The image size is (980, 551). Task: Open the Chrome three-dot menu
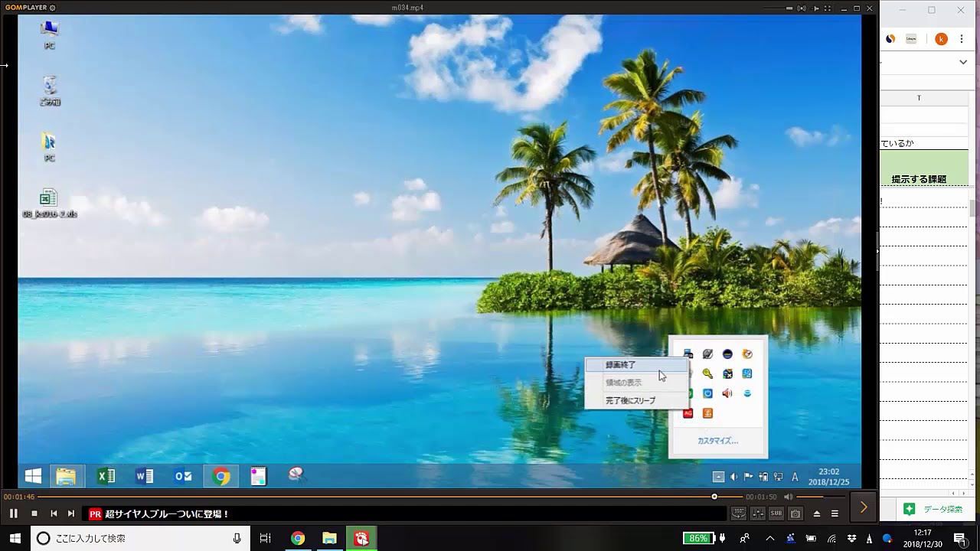pyautogui.click(x=962, y=39)
